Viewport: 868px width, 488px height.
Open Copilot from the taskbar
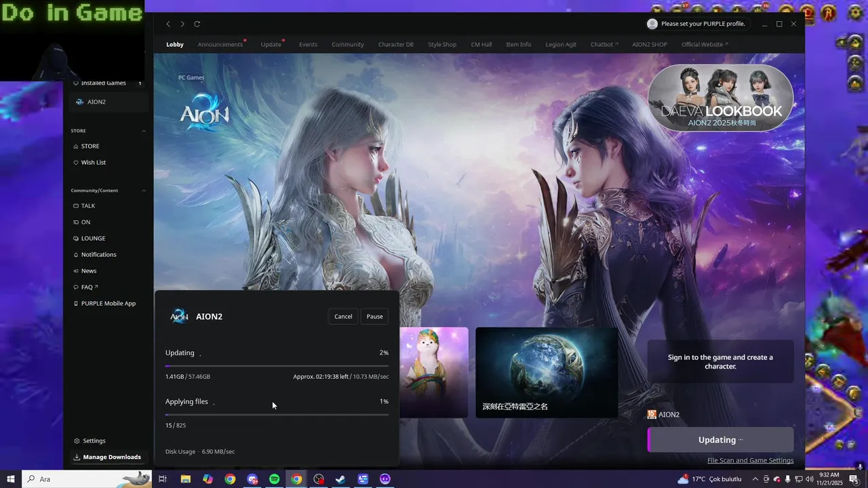coord(208,479)
